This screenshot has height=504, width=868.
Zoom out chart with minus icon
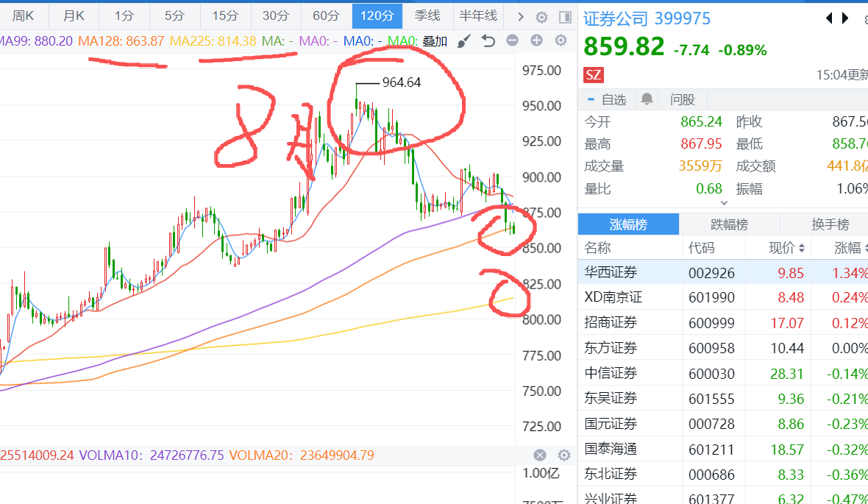pos(512,41)
